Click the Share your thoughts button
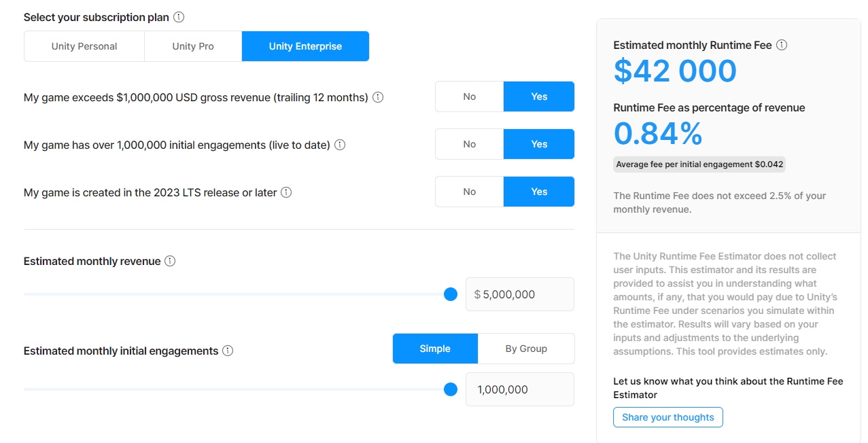The width and height of the screenshot is (868, 443). tap(668, 417)
